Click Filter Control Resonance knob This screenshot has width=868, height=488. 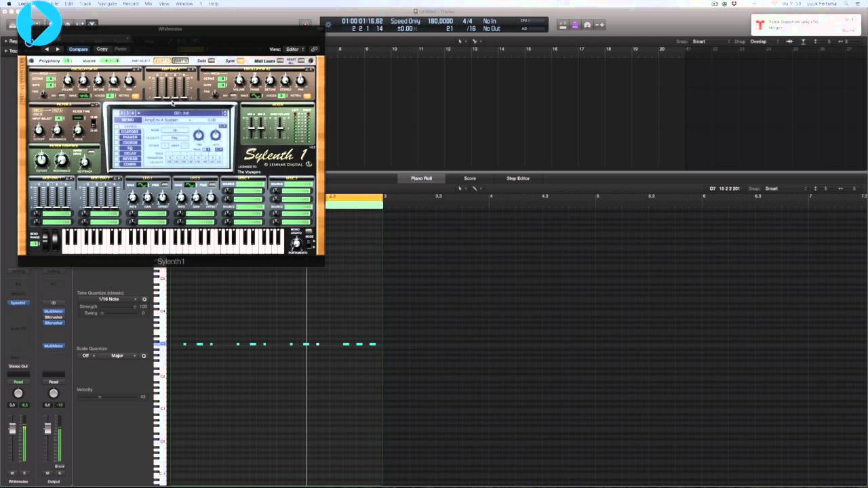point(62,160)
